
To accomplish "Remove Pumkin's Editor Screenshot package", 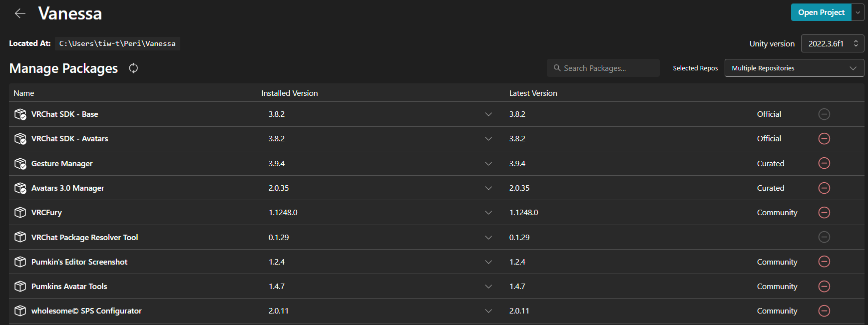I will point(824,262).
